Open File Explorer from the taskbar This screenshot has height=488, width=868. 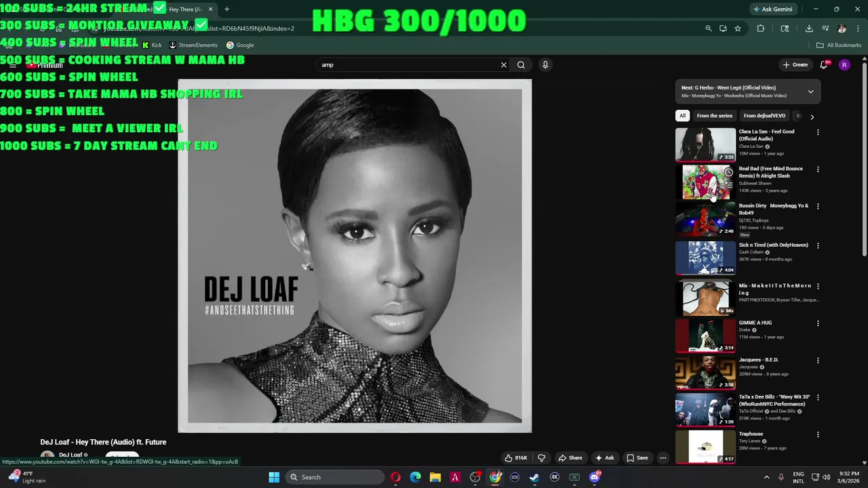(x=435, y=477)
